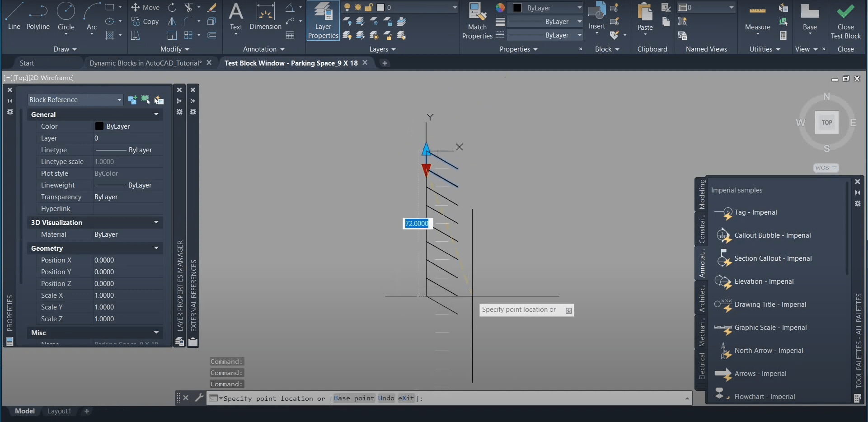Insert a Table from Annotation panel
Image resolution: width=868 pixels, height=422 pixels.
point(290,35)
